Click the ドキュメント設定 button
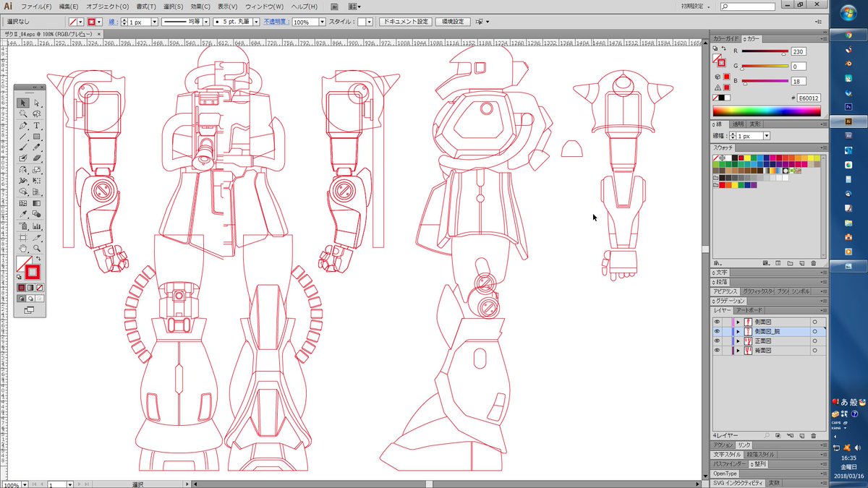Screen dimensions: 868x488 [406, 22]
